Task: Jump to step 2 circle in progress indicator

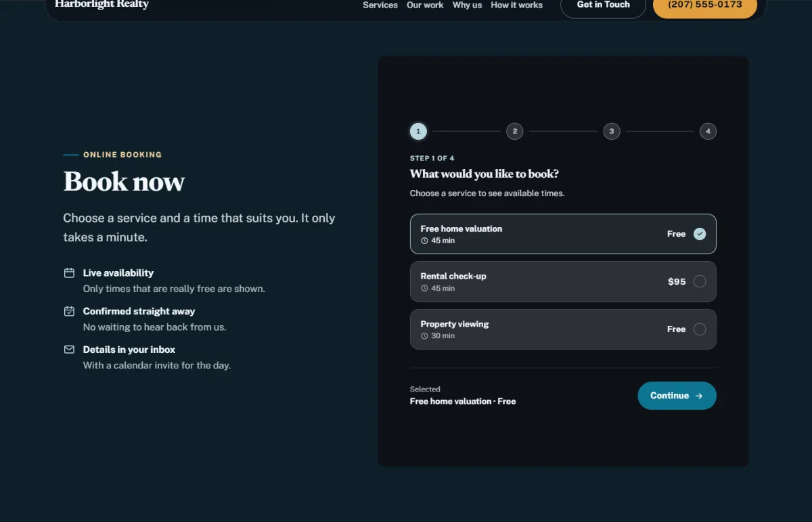Action: coord(515,131)
